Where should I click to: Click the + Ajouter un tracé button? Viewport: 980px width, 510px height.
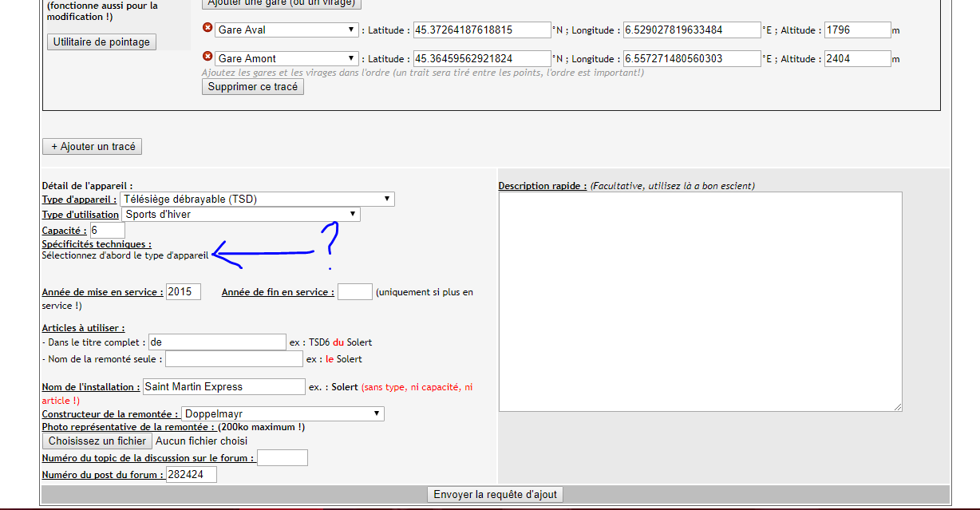[x=92, y=147]
